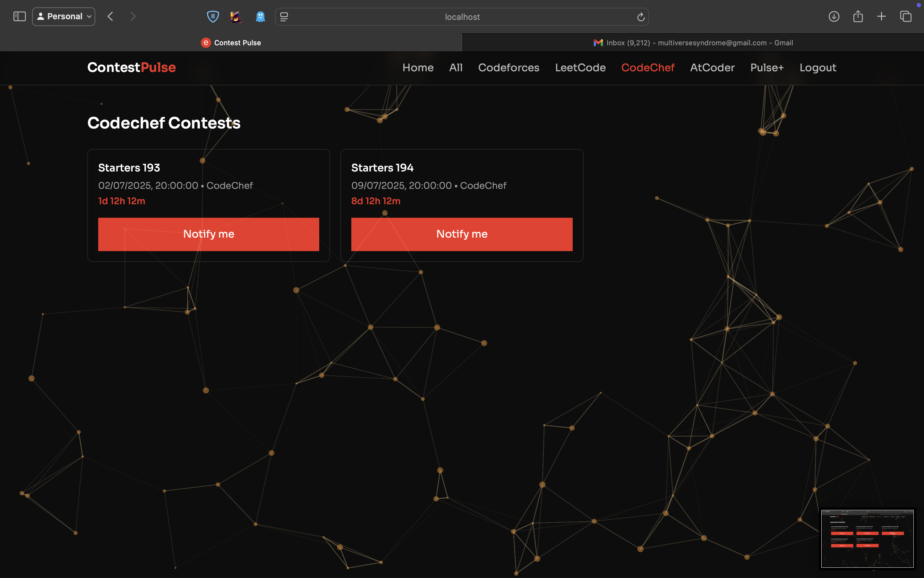The width and height of the screenshot is (924, 578).
Task: Open the page reader menu icon
Action: coord(284,16)
